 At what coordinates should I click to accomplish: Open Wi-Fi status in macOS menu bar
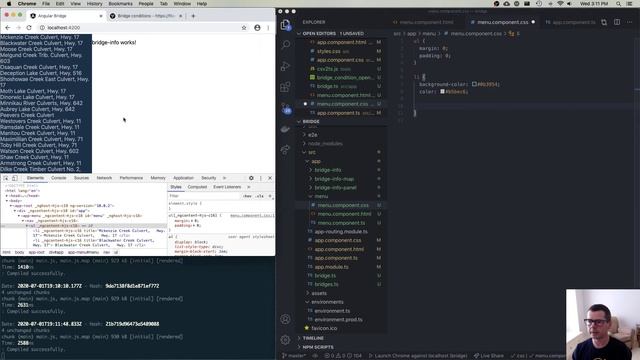pos(560,4)
